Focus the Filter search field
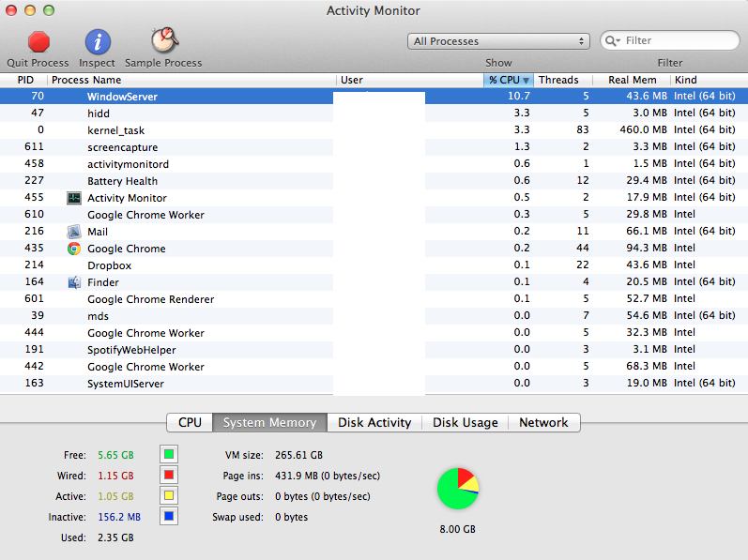 pos(670,41)
